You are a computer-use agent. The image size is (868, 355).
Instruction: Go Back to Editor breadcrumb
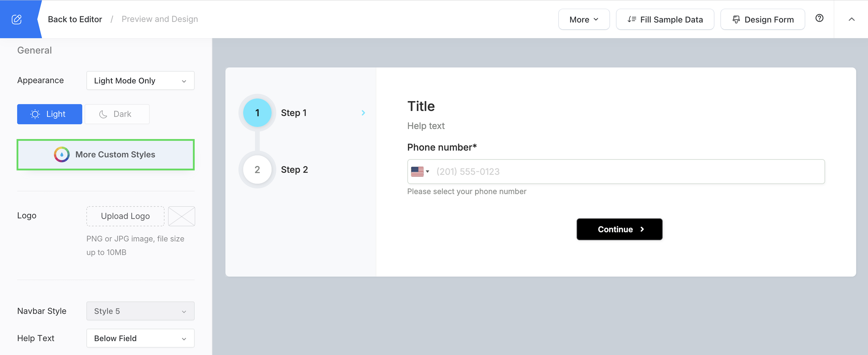pyautogui.click(x=75, y=19)
